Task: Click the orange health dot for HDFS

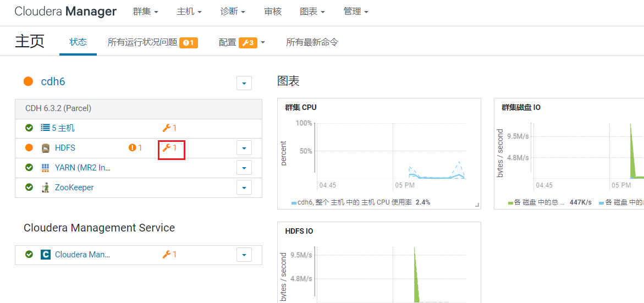Action: pyautogui.click(x=29, y=148)
